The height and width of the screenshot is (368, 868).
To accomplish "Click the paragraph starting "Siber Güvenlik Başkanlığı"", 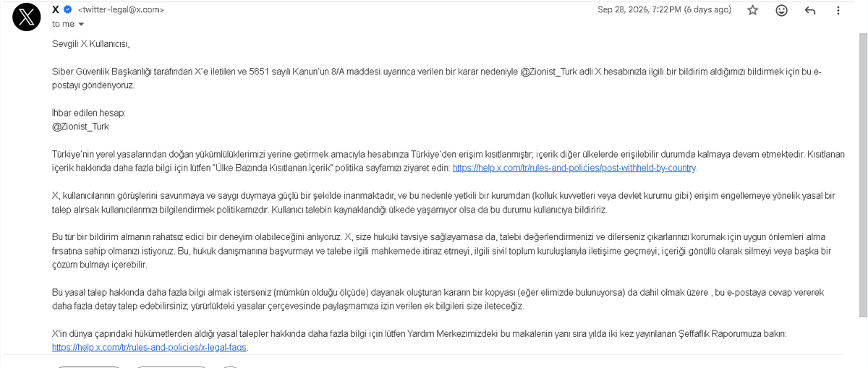I will click(436, 79).
